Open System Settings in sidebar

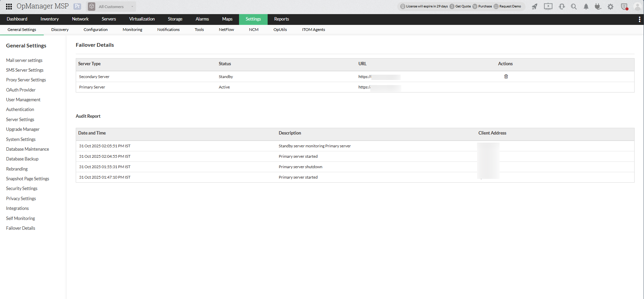pos(21,140)
